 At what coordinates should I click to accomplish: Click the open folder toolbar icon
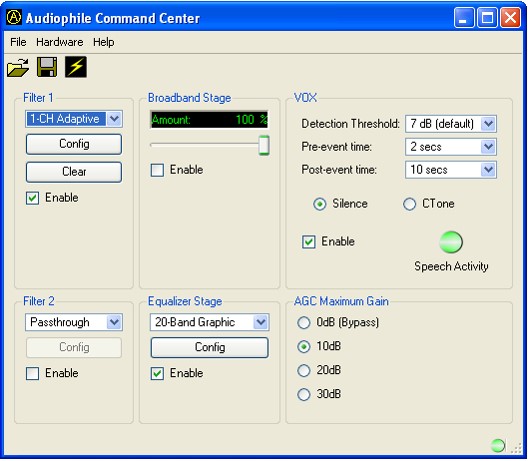[18, 67]
